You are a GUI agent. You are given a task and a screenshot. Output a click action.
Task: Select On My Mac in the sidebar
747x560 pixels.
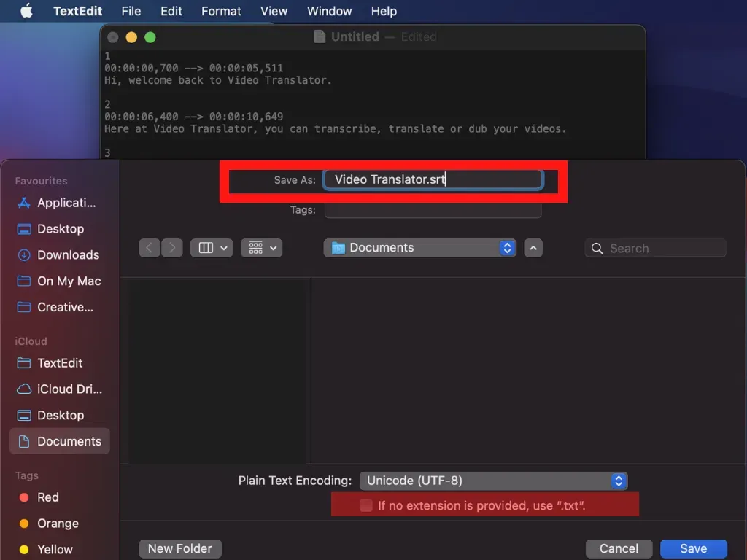[x=60, y=281]
